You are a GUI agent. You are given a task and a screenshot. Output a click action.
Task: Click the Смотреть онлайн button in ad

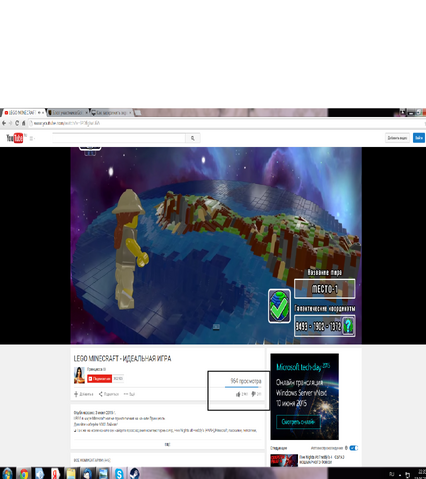(298, 422)
